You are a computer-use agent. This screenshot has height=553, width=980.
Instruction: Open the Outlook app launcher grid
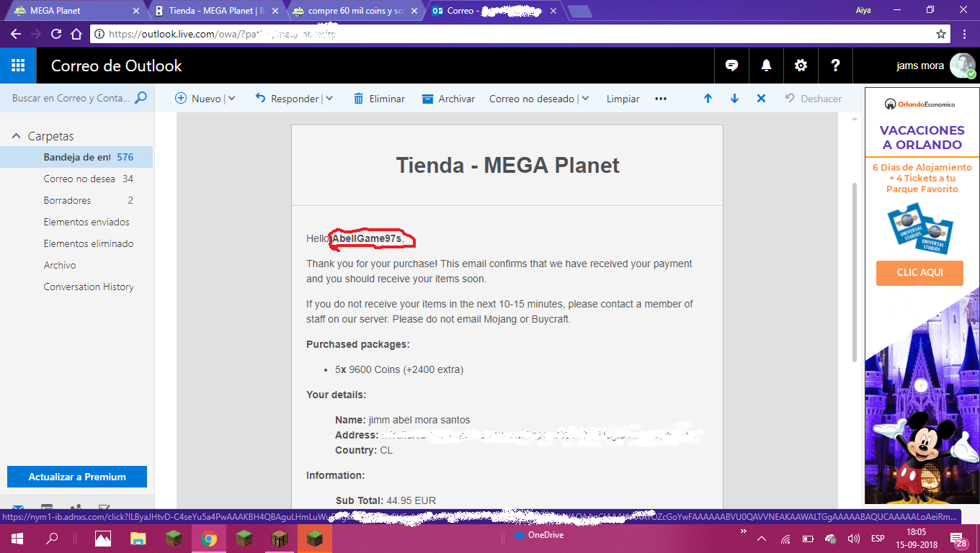(x=18, y=66)
